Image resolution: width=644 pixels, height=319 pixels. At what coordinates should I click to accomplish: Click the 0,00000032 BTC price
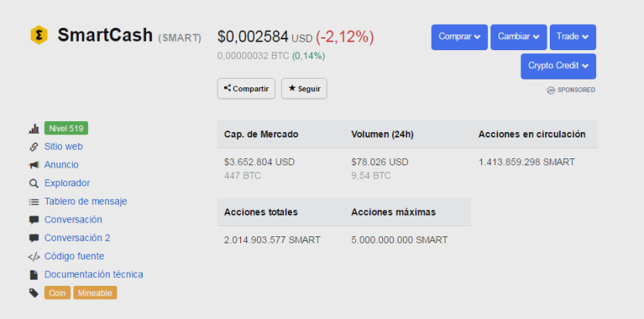[253, 56]
